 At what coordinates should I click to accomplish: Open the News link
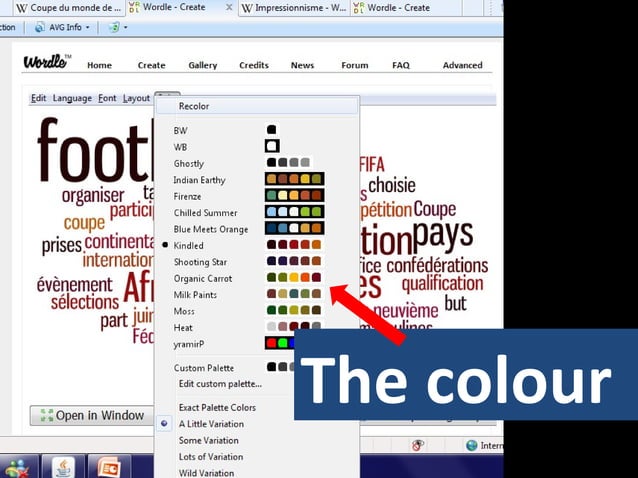click(x=302, y=65)
